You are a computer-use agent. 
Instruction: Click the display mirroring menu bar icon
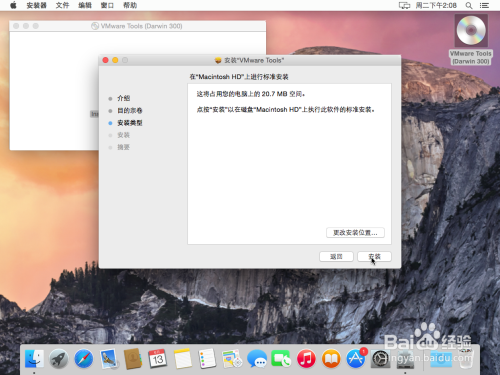404,5
